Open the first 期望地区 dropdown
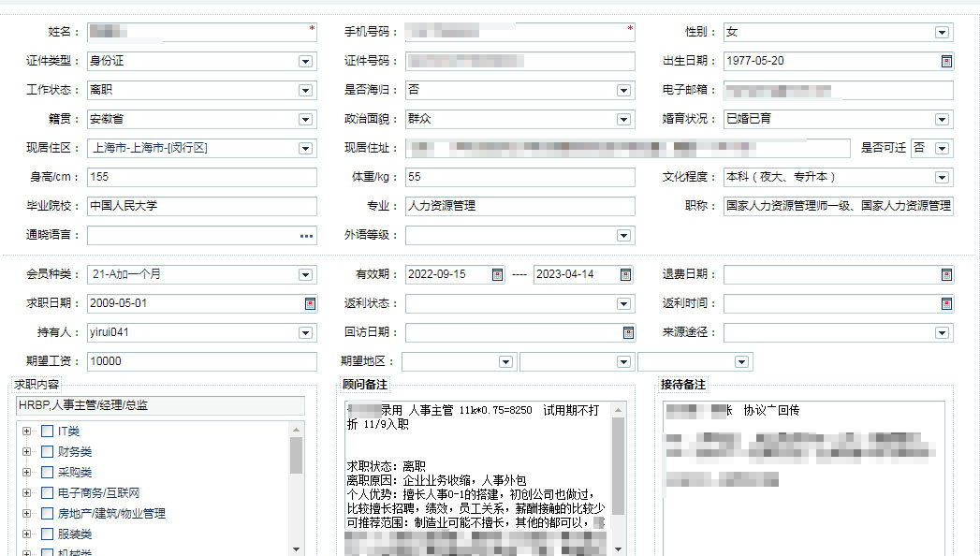Screen dimensions: 980x556 coord(505,361)
